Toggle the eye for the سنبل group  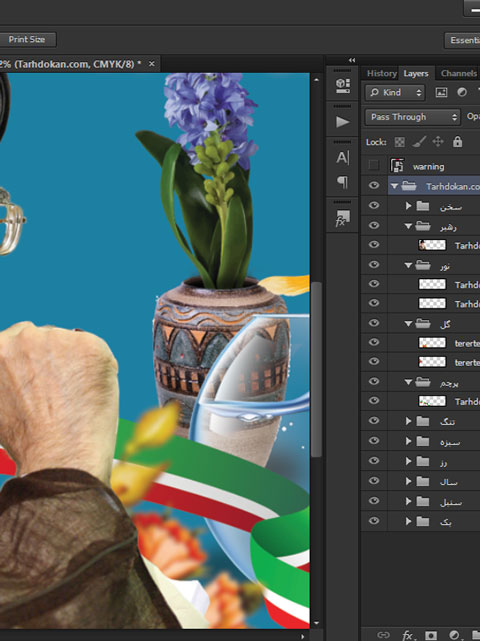click(374, 501)
